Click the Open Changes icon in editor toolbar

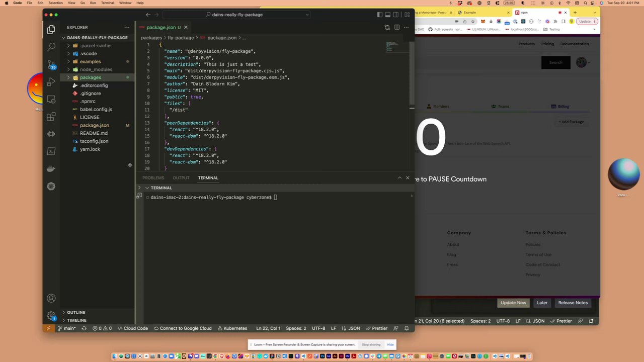tap(387, 27)
